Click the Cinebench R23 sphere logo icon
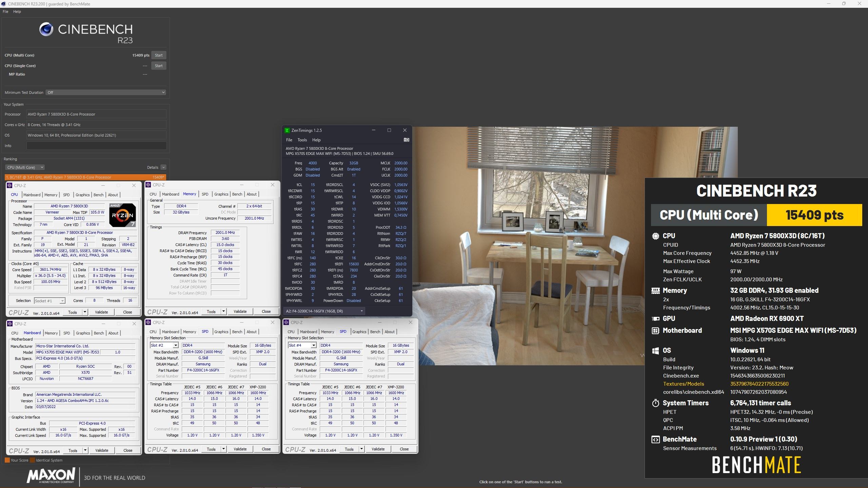Screen dimensions: 868x488 pos(46,29)
